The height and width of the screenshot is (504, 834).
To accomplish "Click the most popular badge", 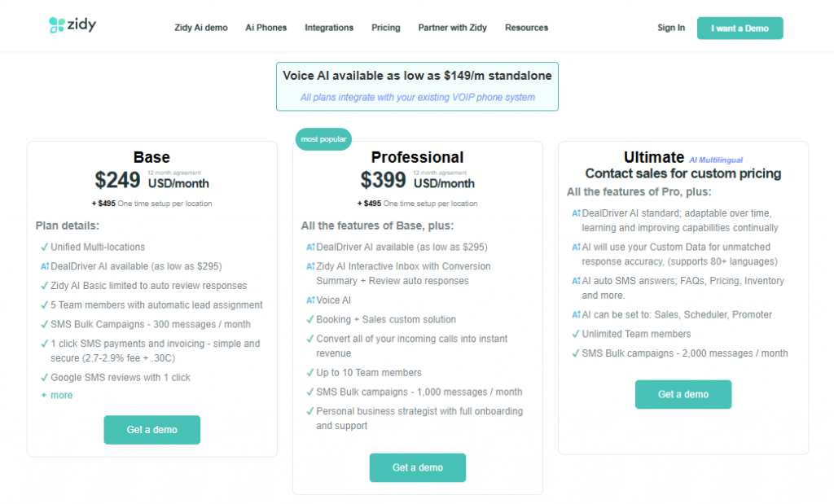I will point(323,139).
